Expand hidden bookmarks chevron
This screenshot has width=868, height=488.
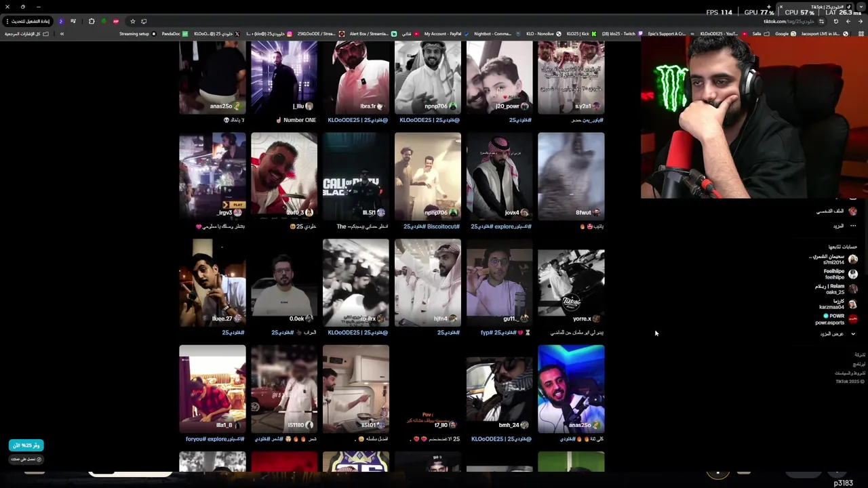62,34
